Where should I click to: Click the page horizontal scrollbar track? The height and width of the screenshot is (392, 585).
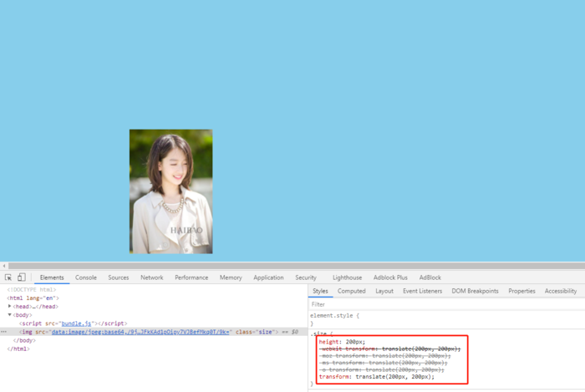tap(297, 266)
